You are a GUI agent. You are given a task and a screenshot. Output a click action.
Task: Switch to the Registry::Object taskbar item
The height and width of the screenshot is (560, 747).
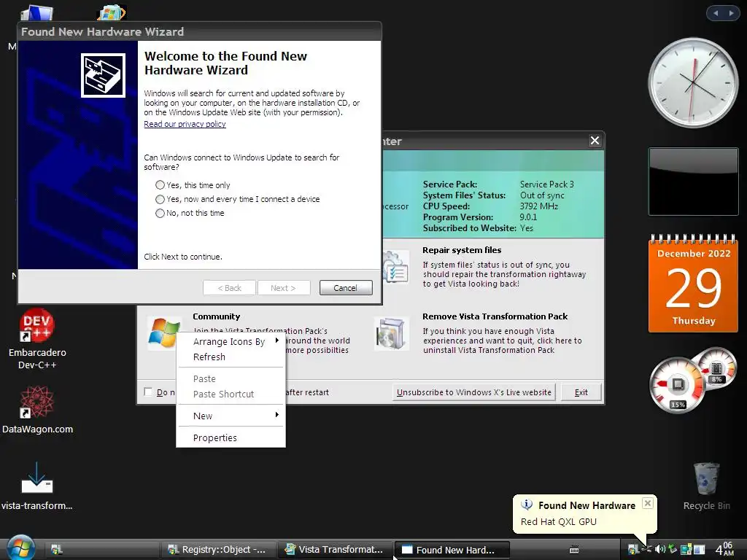tap(217, 550)
